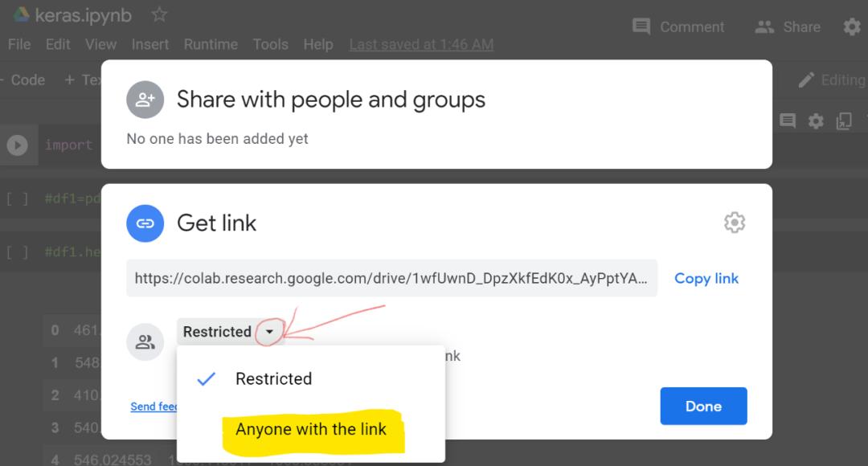868x466 pixels.
Task: Open the Tools menu
Action: 271,44
